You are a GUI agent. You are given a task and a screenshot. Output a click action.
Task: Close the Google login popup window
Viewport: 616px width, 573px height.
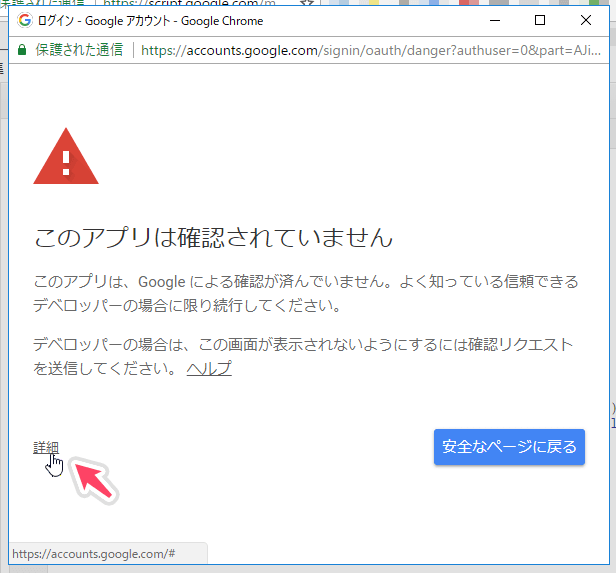[586, 20]
